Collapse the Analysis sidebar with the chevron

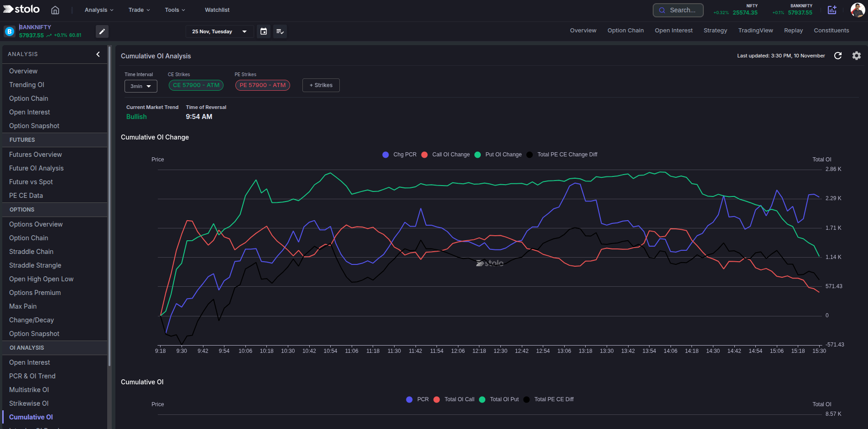(x=98, y=54)
